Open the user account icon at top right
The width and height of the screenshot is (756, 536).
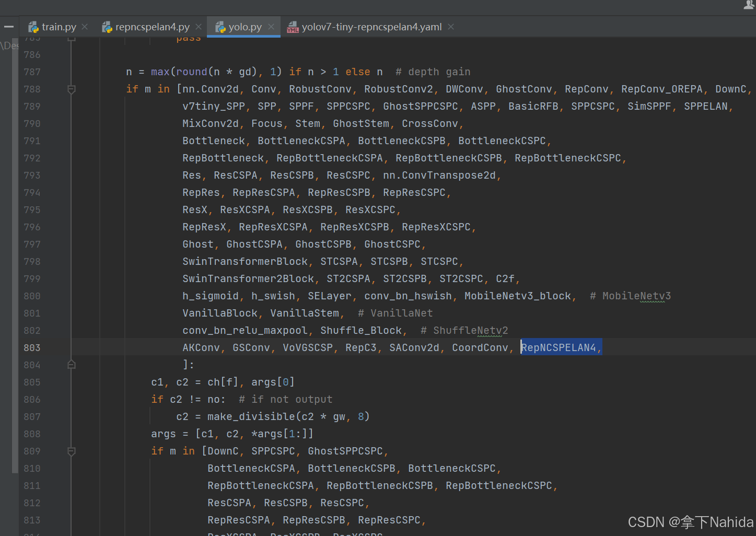click(749, 5)
